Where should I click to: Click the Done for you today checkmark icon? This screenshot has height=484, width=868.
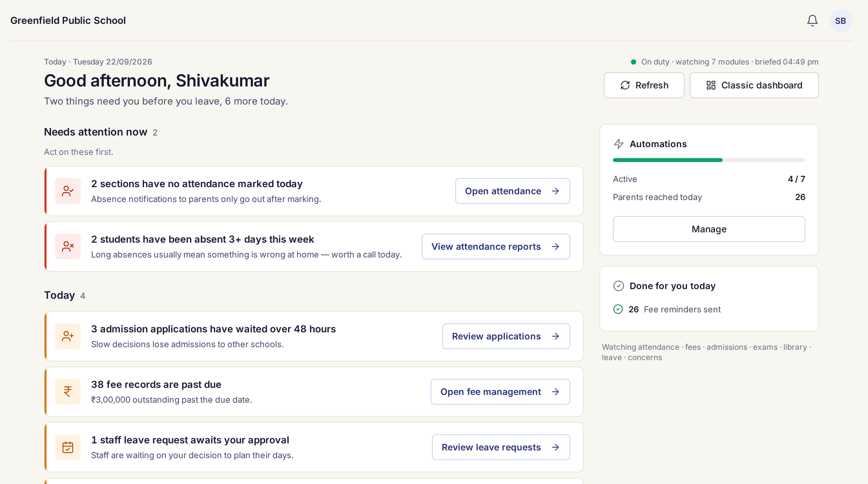[x=618, y=286]
